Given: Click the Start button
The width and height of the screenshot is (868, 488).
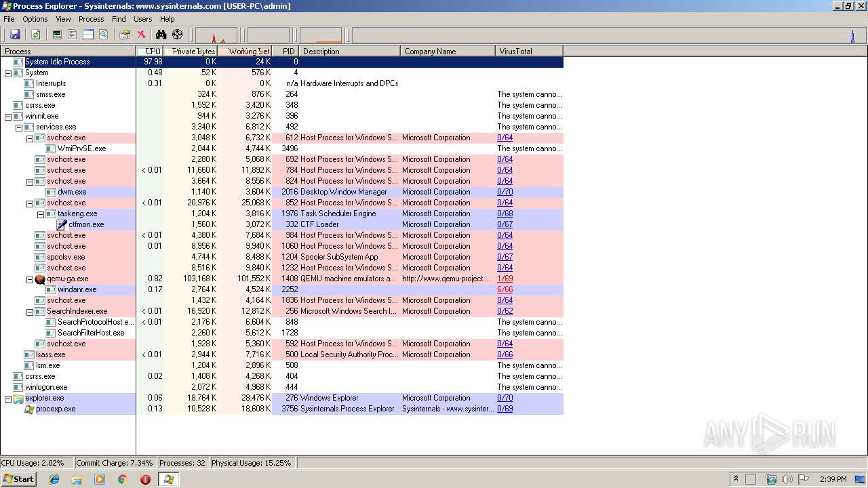Looking at the screenshot, I should coord(18,479).
